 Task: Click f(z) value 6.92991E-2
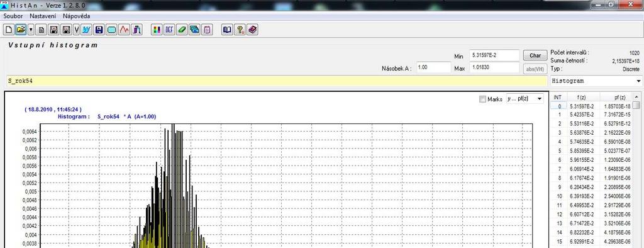[x=581, y=241]
